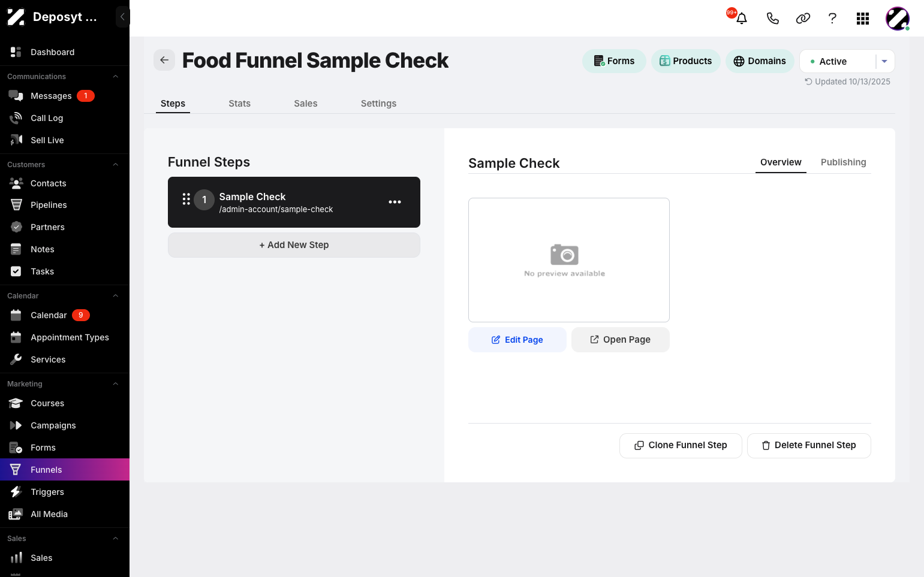Screen dimensions: 924x577
Task: Click the phone dialer icon
Action: (772, 19)
